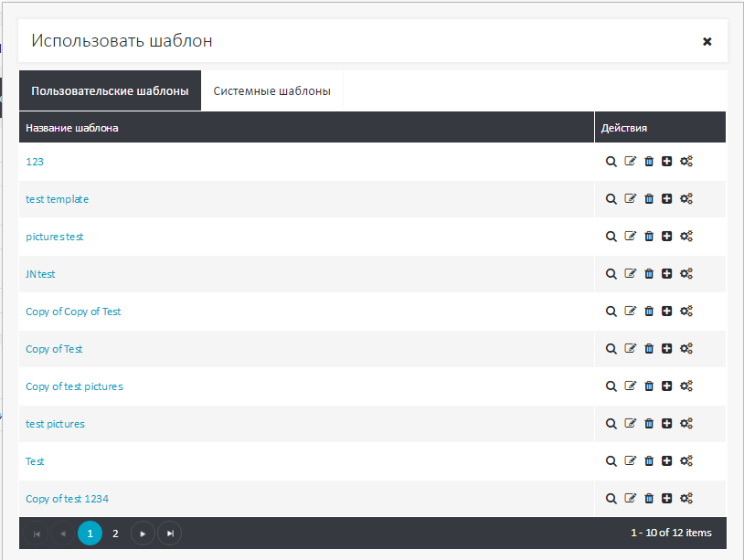
Task: Jump to the last page button
Action: (169, 534)
